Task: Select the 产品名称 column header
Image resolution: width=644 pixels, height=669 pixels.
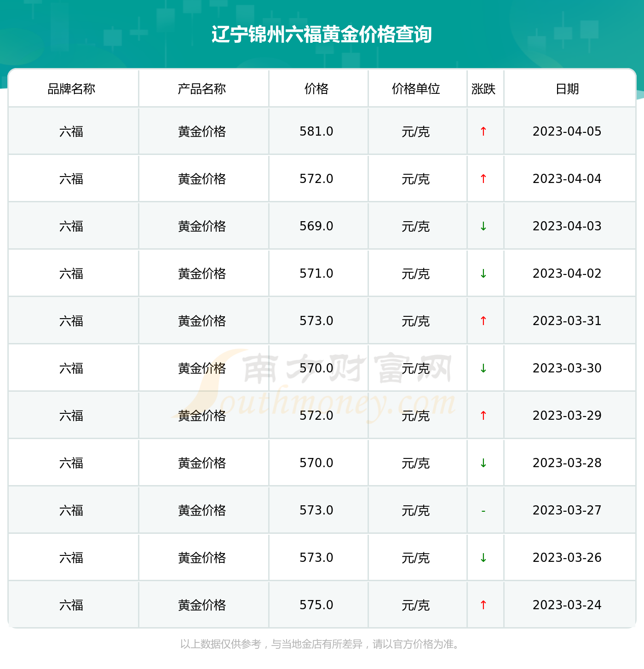Action: point(202,89)
